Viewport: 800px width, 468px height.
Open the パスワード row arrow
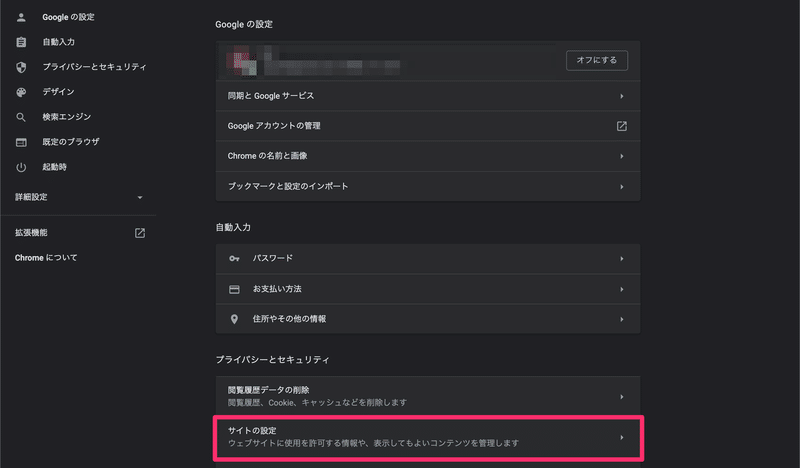click(x=621, y=259)
